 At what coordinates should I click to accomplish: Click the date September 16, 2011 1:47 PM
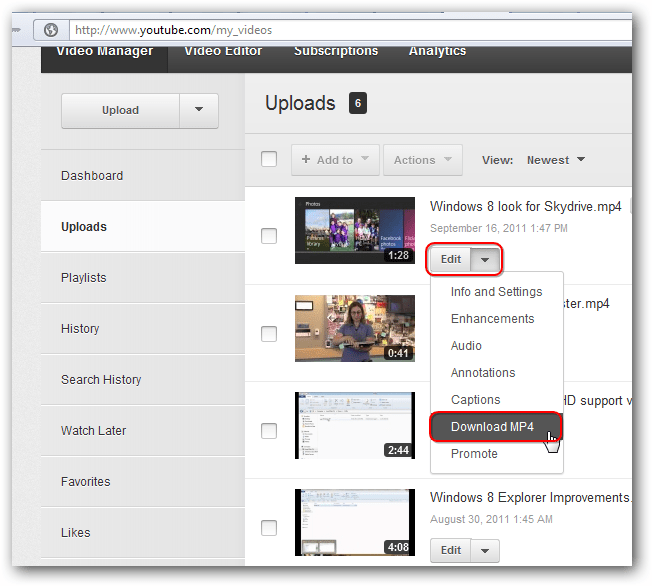click(499, 228)
